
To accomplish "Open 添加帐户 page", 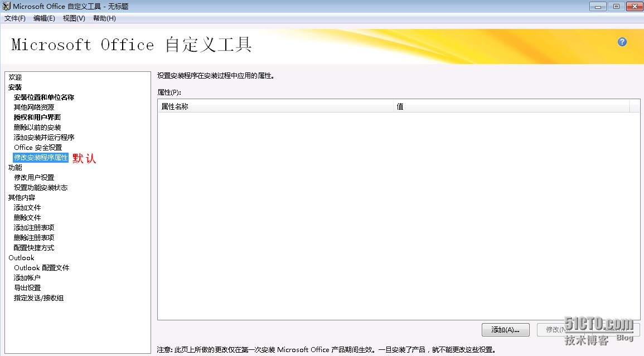I will click(27, 278).
